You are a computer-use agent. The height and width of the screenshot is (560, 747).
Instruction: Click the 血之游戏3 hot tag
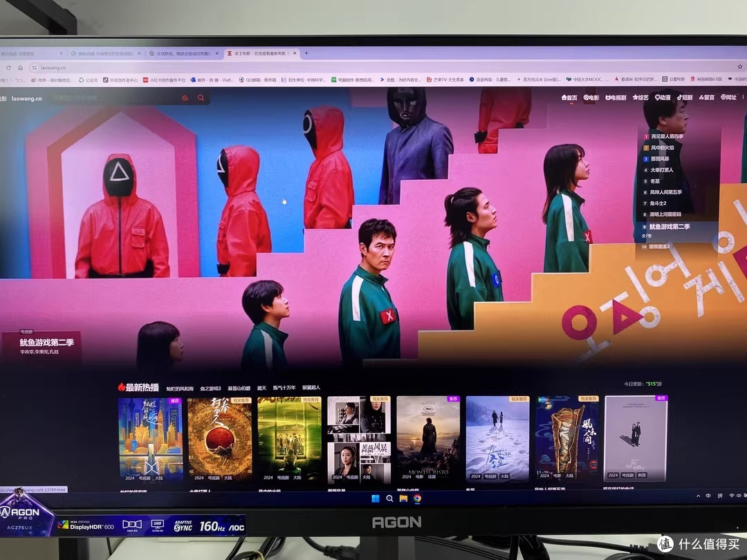pos(210,388)
